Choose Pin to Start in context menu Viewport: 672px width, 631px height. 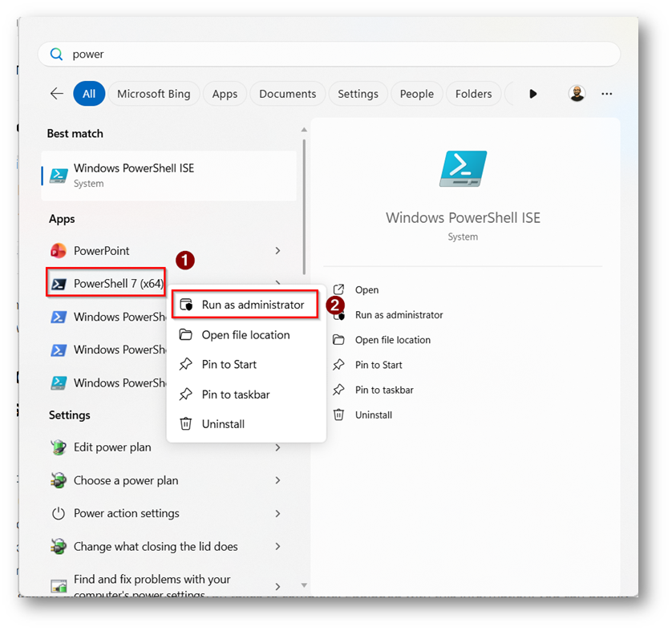(x=246, y=365)
